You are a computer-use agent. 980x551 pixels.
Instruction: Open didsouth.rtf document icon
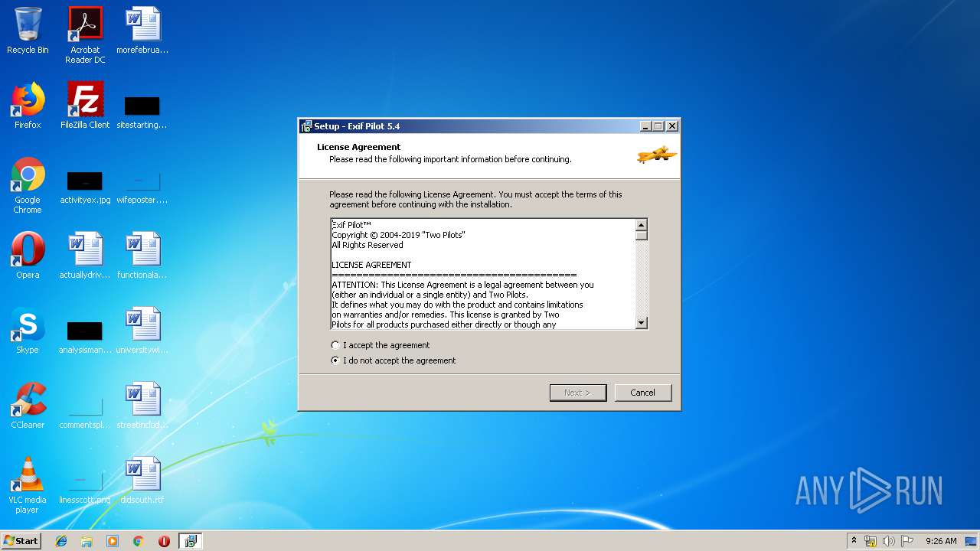click(x=142, y=481)
